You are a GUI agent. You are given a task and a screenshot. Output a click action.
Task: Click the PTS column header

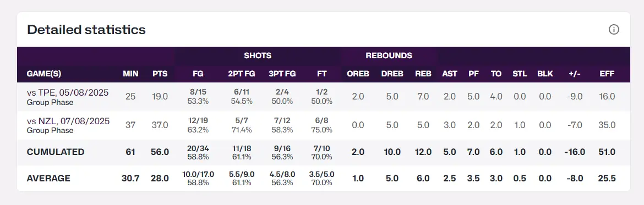click(160, 74)
